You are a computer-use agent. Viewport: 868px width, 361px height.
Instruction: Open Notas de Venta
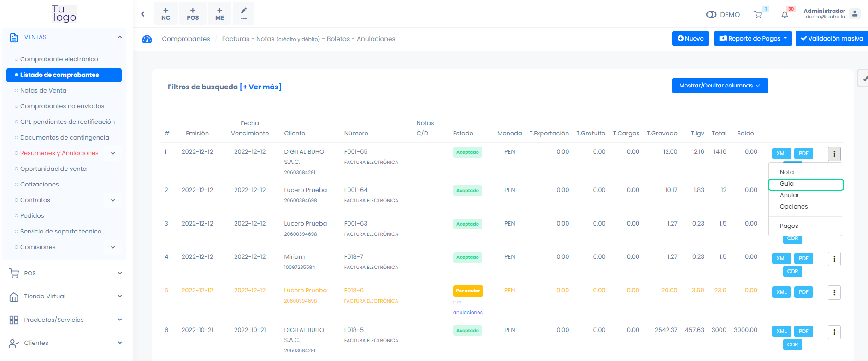coord(43,90)
